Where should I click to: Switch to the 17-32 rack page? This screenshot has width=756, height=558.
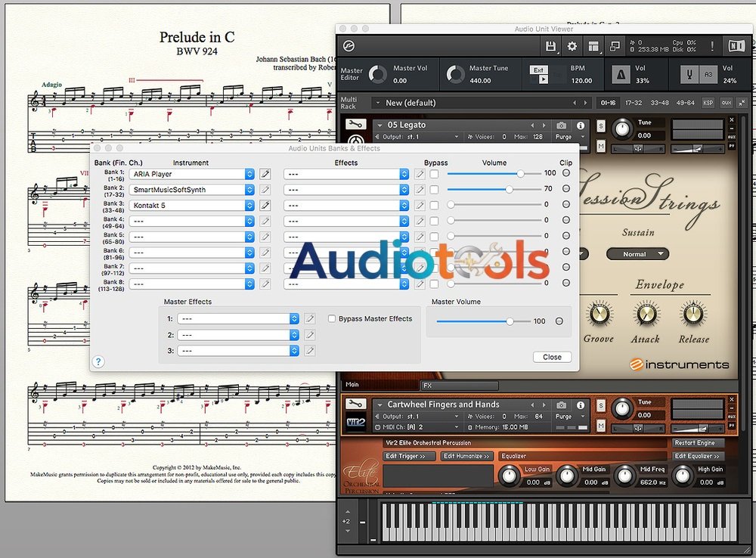tap(633, 102)
